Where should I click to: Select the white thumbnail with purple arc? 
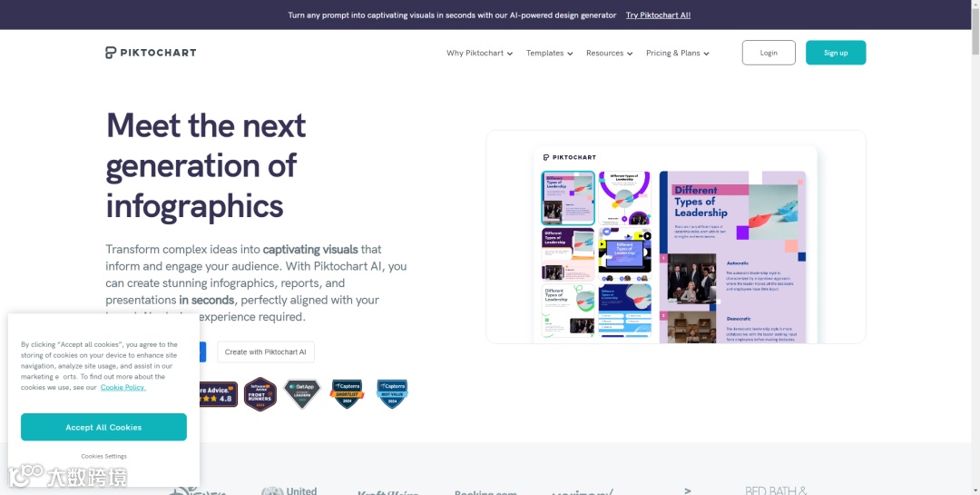click(625, 198)
